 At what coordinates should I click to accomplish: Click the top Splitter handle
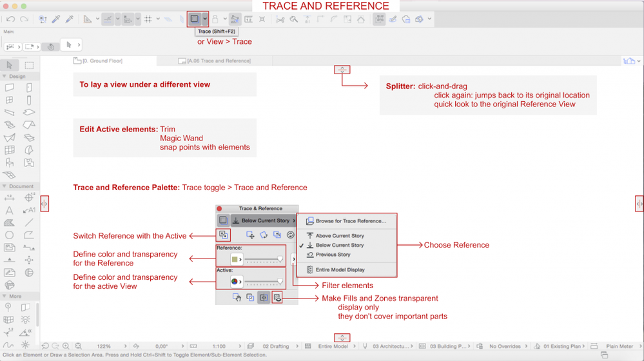point(342,70)
